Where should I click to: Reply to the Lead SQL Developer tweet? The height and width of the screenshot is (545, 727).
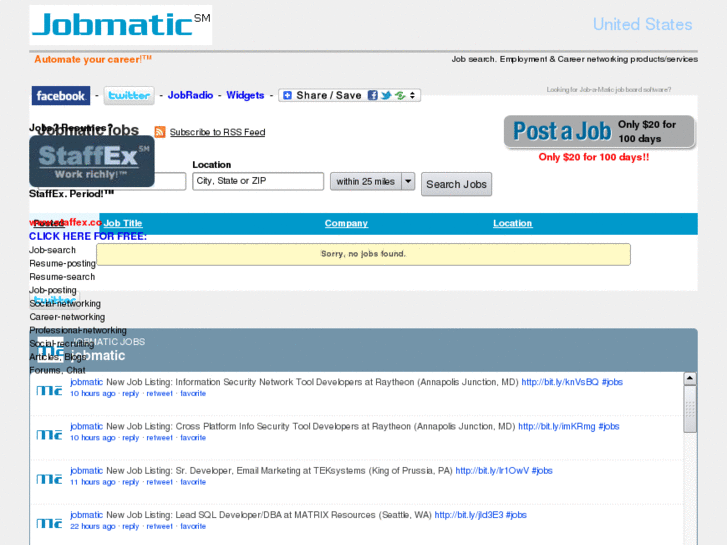(x=131, y=526)
